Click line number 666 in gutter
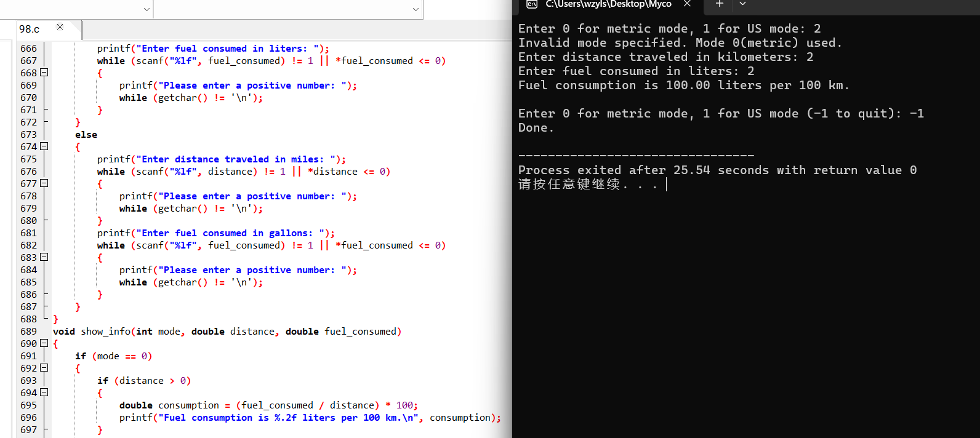This screenshot has height=438, width=980. tap(28, 48)
